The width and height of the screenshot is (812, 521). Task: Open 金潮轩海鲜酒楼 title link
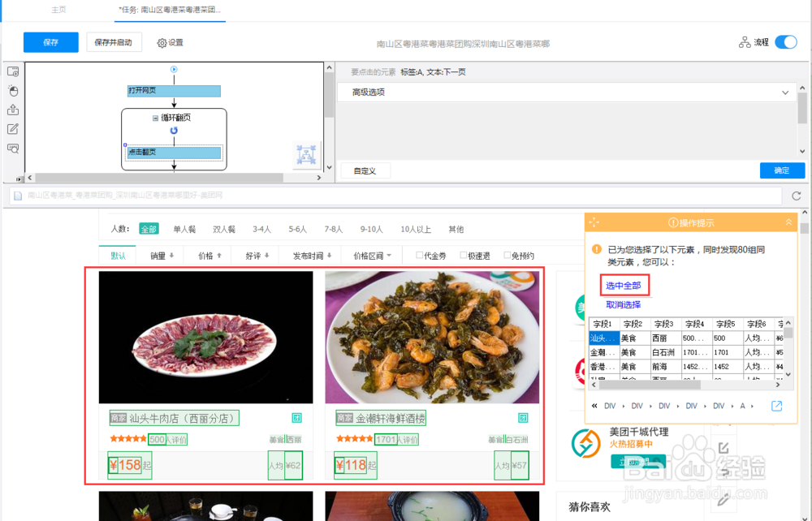point(381,418)
